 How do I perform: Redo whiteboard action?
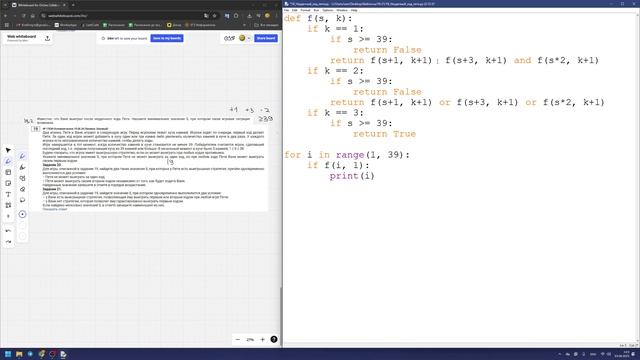8,242
